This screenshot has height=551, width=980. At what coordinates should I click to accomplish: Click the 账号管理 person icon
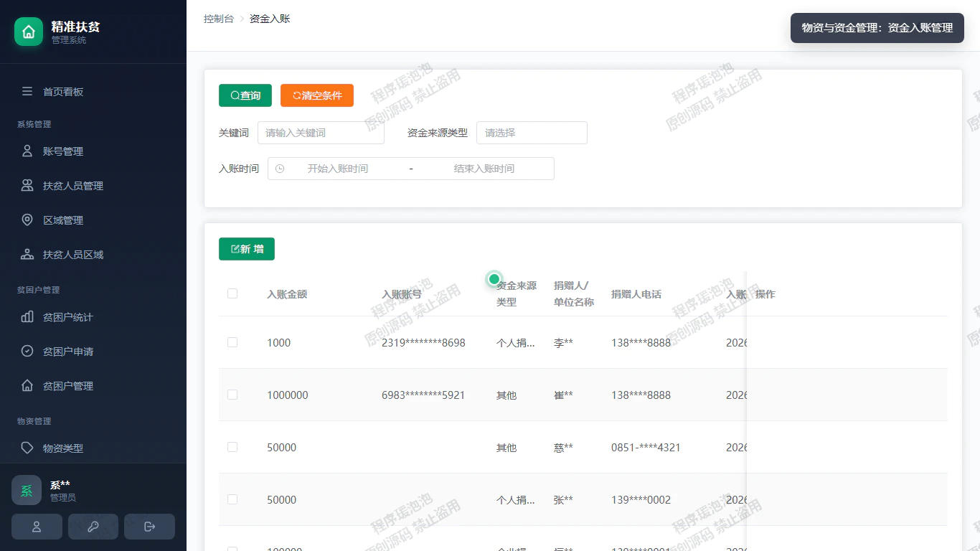27,151
